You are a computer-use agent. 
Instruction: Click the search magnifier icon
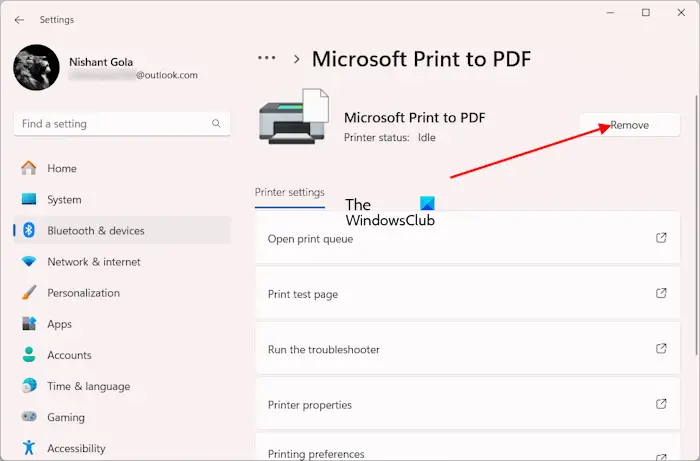pos(216,123)
